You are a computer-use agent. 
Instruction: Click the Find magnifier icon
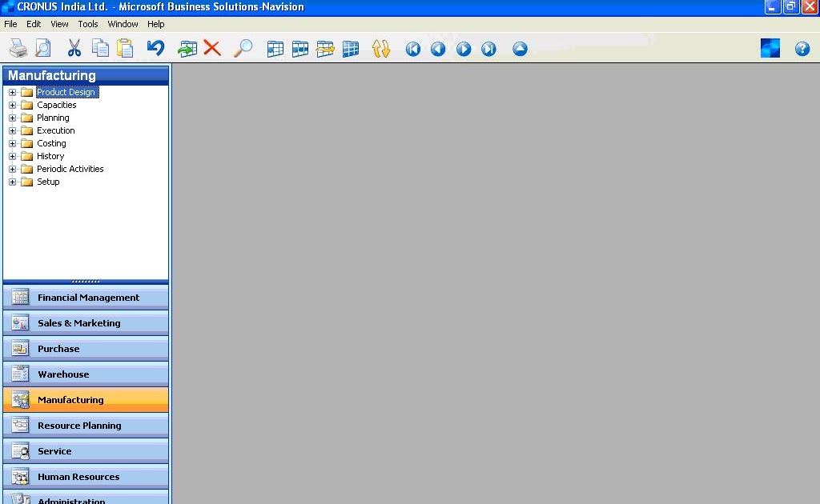(243, 49)
